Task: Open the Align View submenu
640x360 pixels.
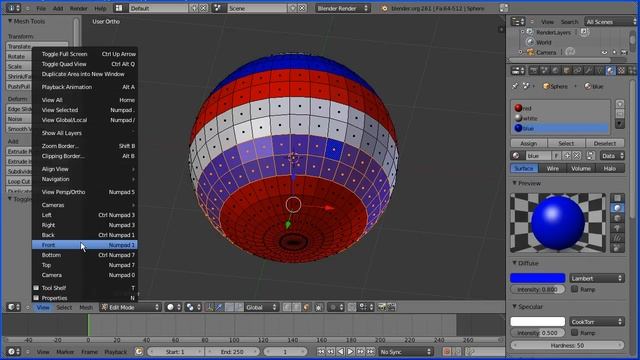Action: pyautogui.click(x=85, y=169)
